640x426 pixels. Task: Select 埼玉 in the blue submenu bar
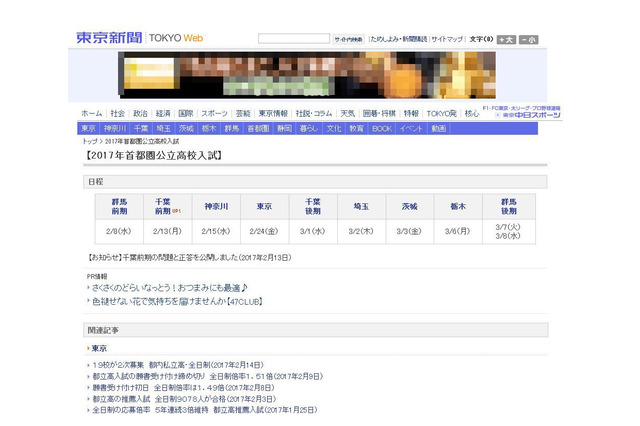[164, 129]
